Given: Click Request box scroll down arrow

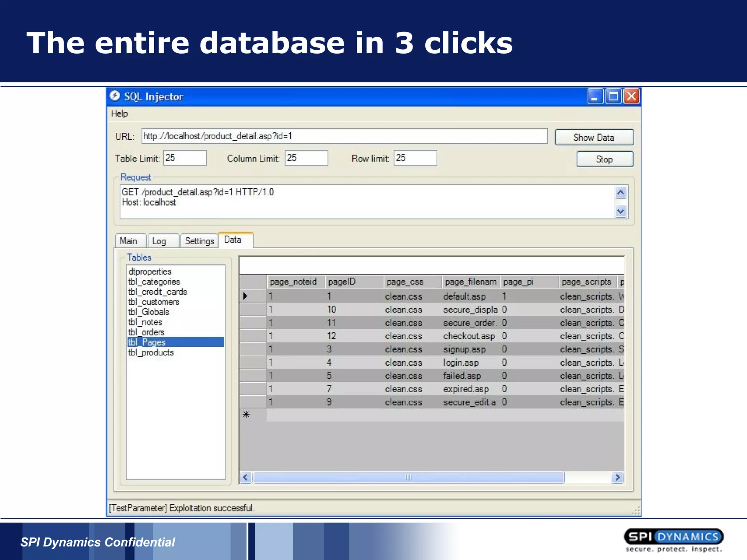Looking at the screenshot, I should coord(620,211).
